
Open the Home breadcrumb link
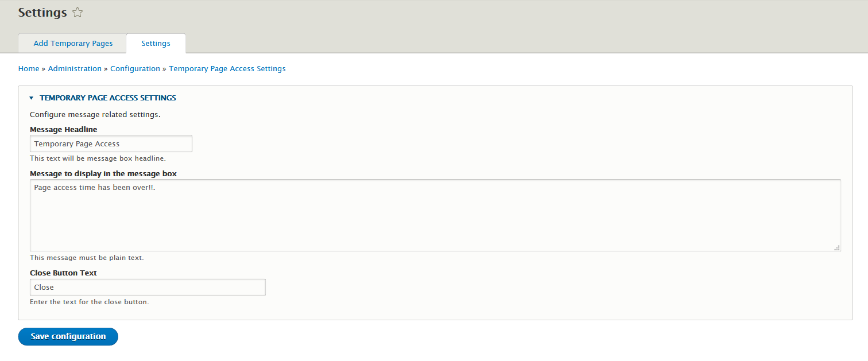click(x=29, y=68)
